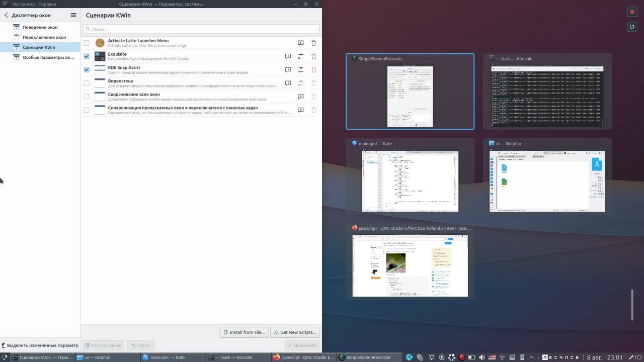This screenshot has width=644, height=362.
Task: Show info about KDE Snap Assist
Action: 288,70
